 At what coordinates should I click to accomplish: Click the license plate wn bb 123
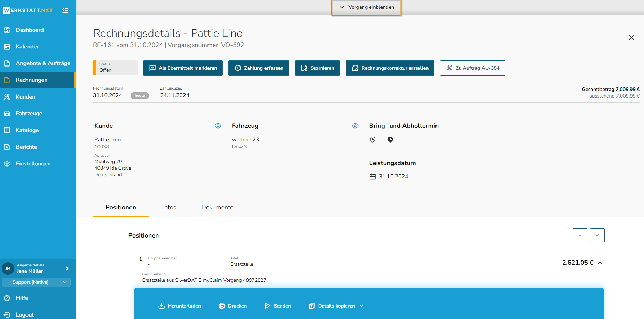click(x=245, y=140)
